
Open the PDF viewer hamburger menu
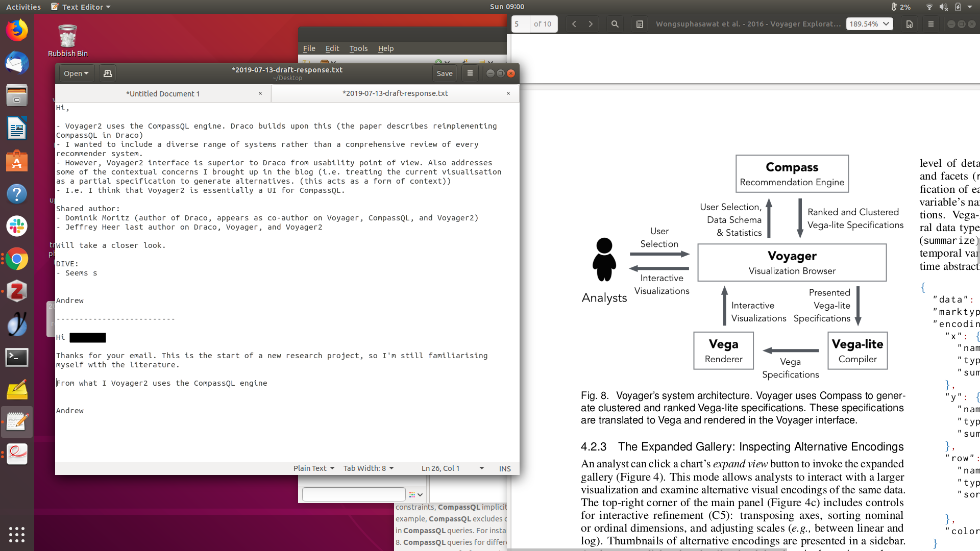pos(930,24)
